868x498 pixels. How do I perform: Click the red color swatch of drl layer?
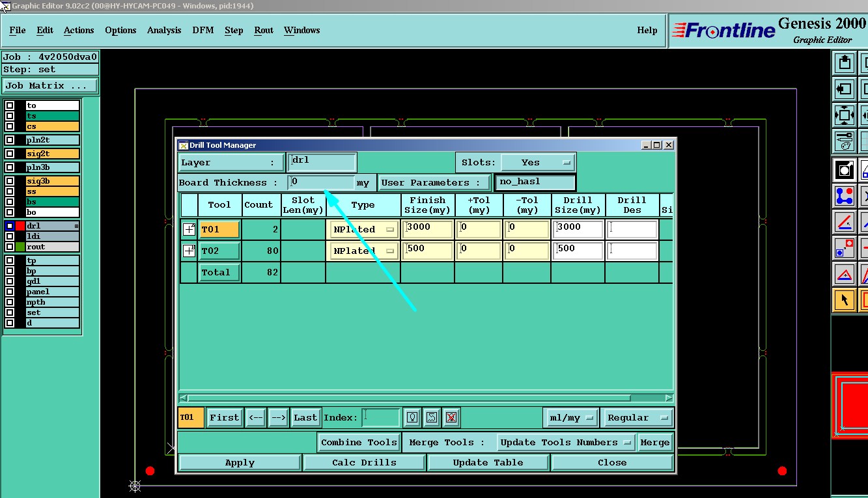pos(20,226)
